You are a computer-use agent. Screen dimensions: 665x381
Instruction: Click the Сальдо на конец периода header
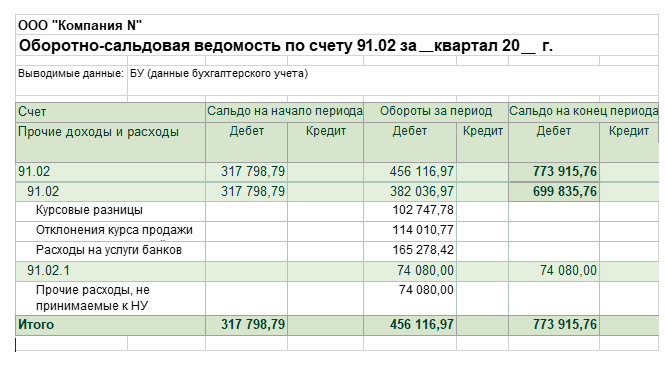coord(584,111)
